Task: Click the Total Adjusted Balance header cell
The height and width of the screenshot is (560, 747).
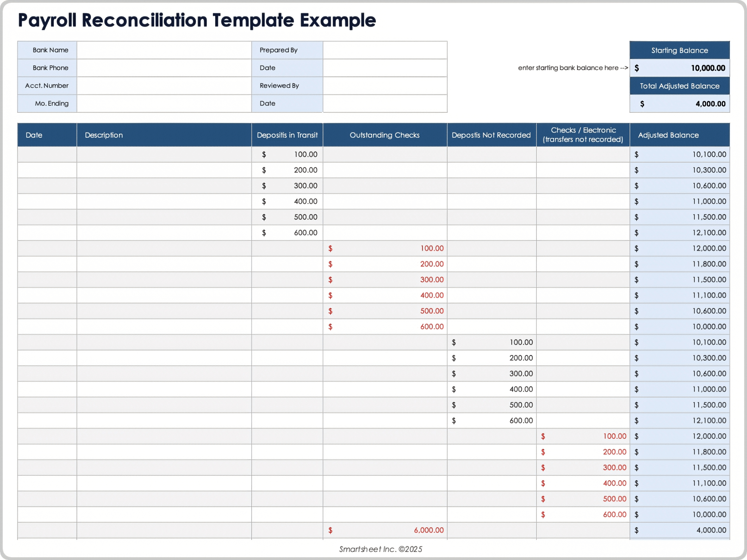Action: [x=680, y=86]
